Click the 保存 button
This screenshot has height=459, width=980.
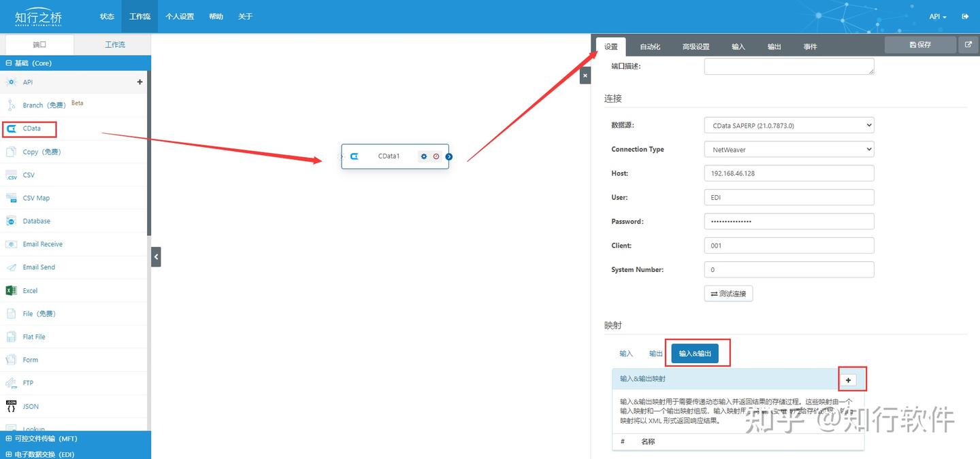pyautogui.click(x=919, y=45)
